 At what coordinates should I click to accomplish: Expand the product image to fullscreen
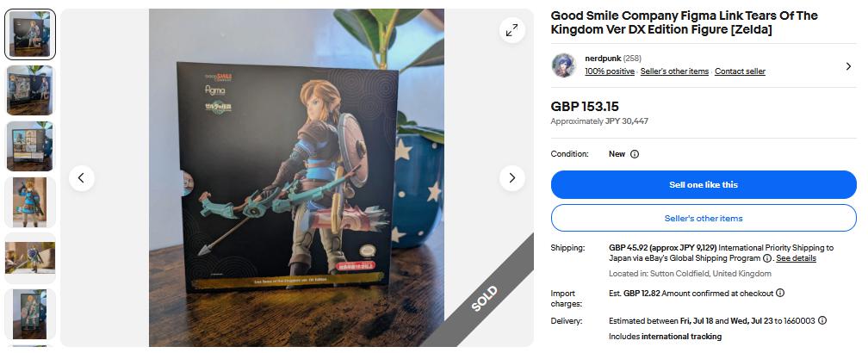512,30
